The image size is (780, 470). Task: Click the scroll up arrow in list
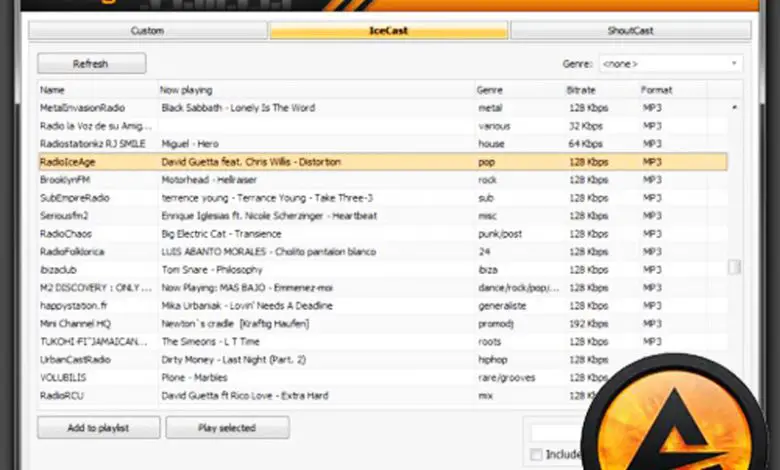pyautogui.click(x=734, y=107)
